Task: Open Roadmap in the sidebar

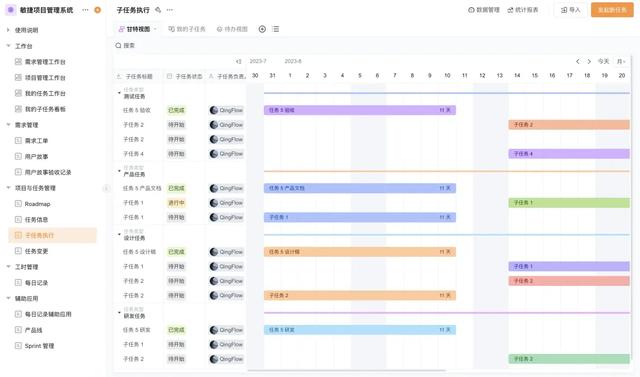Action: point(37,204)
